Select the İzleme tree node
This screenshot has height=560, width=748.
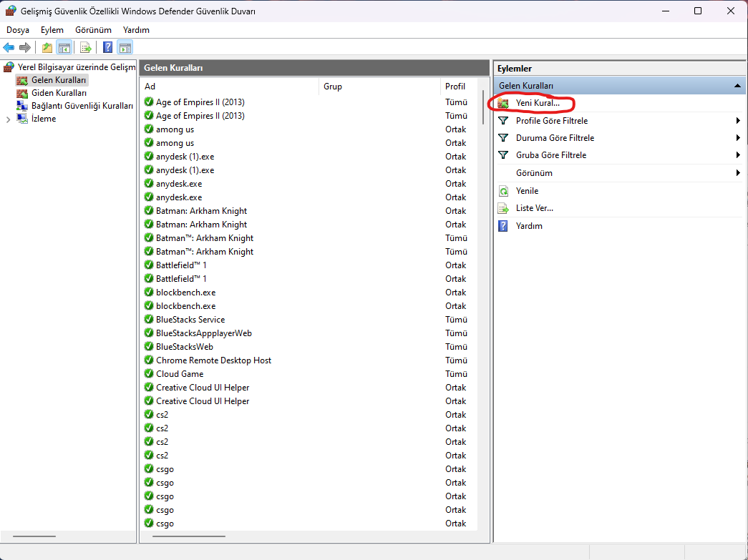click(x=44, y=119)
